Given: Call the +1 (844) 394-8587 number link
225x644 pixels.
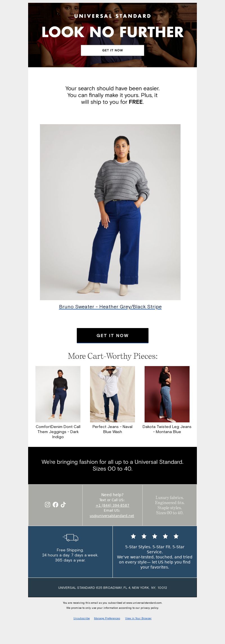Looking at the screenshot, I should point(112,505).
